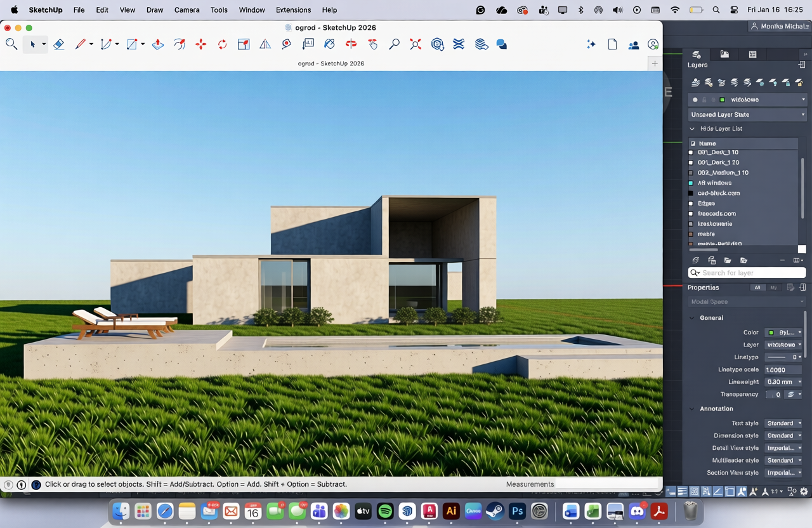Screen dimensions: 812x528
Task: Activate the Push/Pull tool
Action: coord(158,44)
